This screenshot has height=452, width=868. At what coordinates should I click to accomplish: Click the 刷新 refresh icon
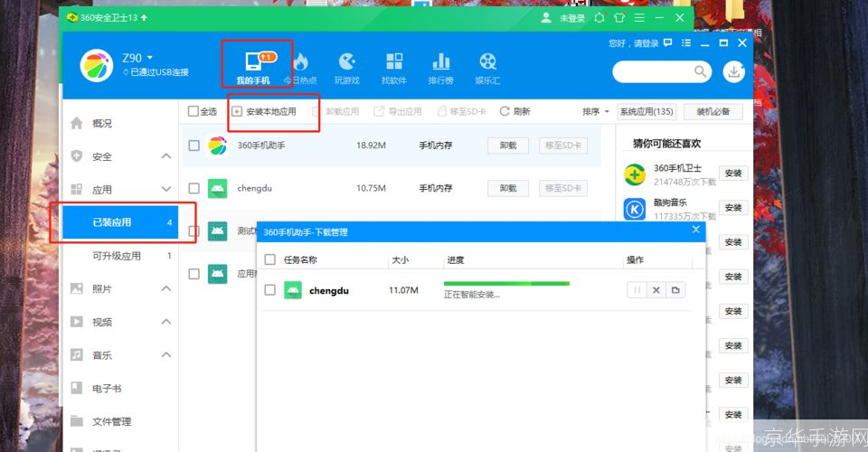pos(505,111)
